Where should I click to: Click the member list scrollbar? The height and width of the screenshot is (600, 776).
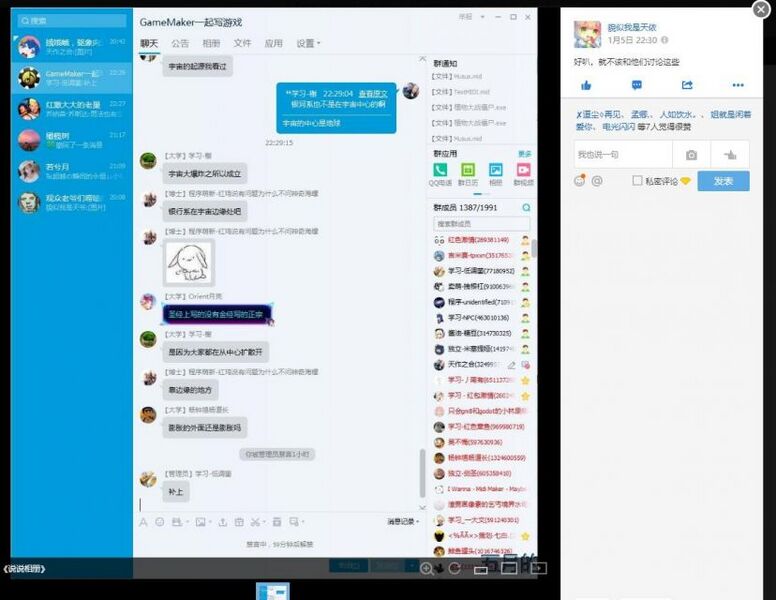tap(534, 249)
